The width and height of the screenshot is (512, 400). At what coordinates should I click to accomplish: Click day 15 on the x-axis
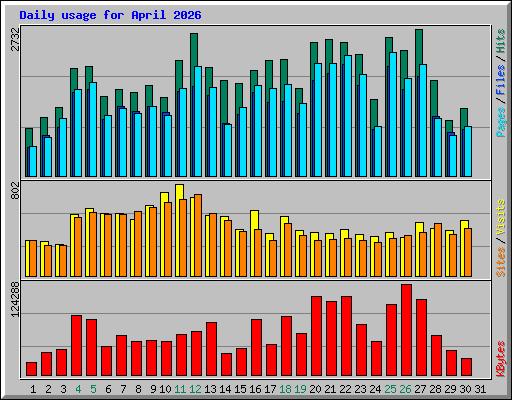click(240, 389)
